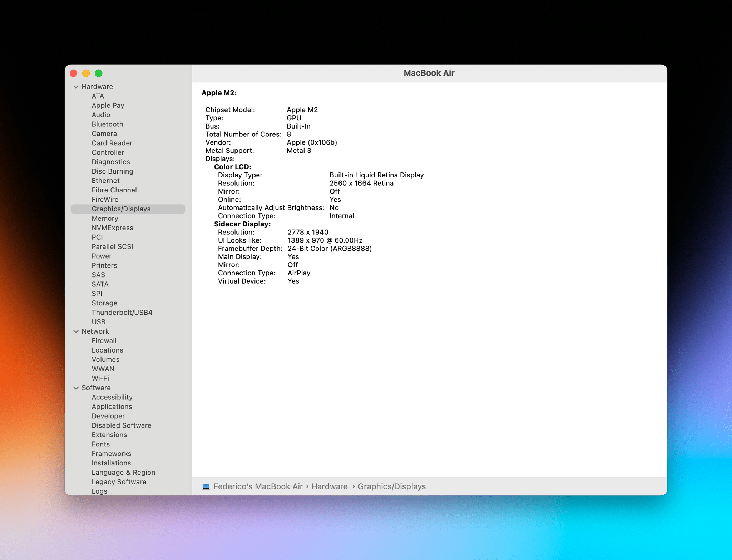This screenshot has width=732, height=560.
Task: Select Ethernet in the sidebar
Action: [x=105, y=181]
